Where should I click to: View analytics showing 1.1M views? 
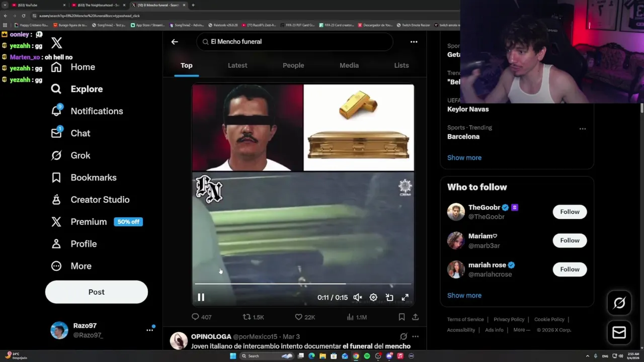357,317
